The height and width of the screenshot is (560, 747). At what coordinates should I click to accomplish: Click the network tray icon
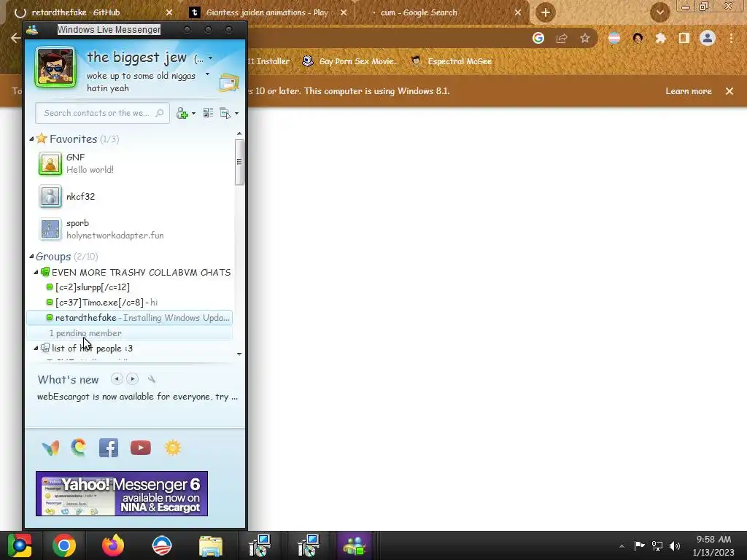[x=657, y=545]
